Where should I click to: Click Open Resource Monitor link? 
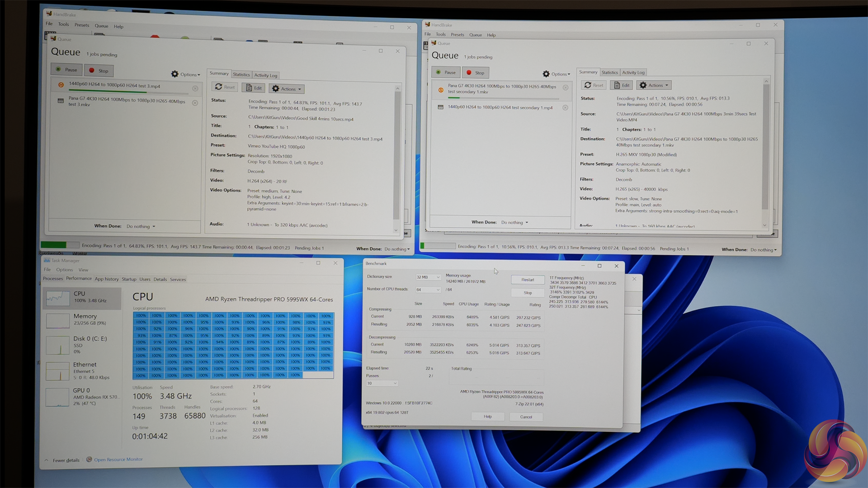(118, 460)
